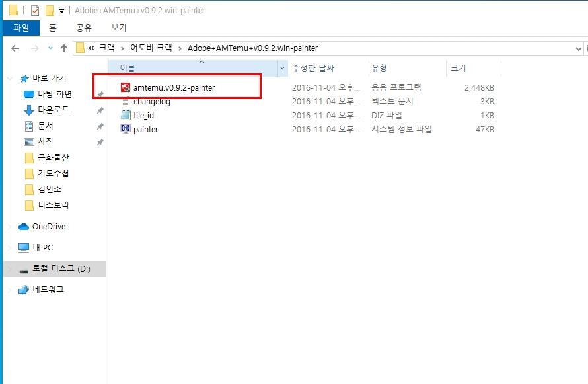Viewport: 588px width, 384px height.
Task: Open the 로컬 디스크 (D:) drive icon
Action: [x=24, y=270]
